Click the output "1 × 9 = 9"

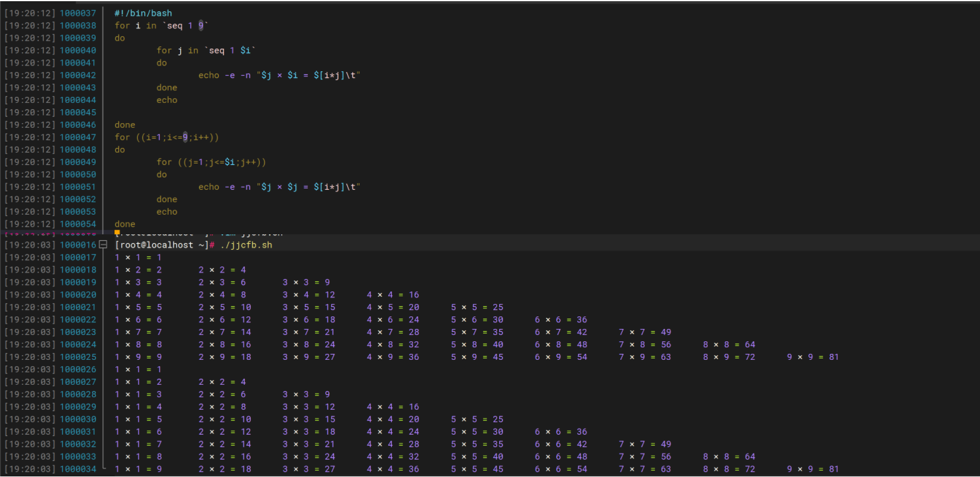[138, 357]
